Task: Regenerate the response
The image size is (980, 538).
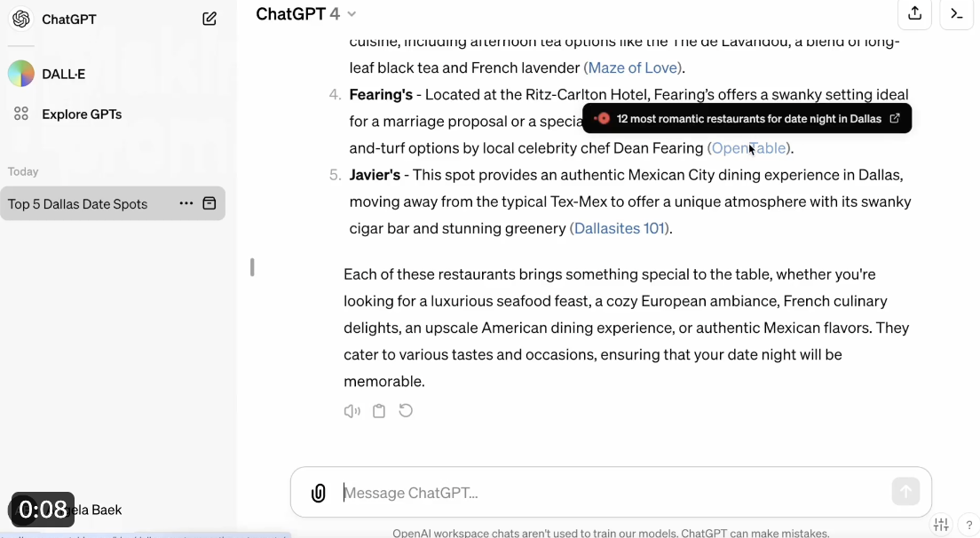Action: tap(406, 411)
